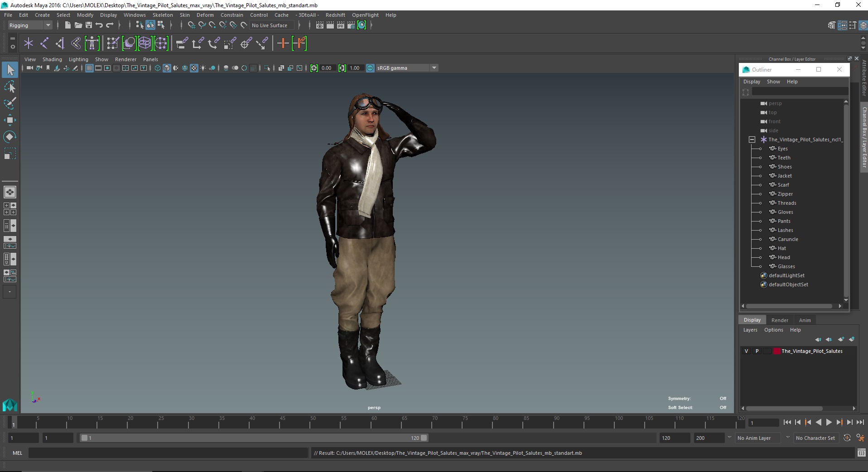Screen dimensions: 868x472
Task: Activate the Create Joints tool on the shelf
Action: pyautogui.click(x=44, y=43)
